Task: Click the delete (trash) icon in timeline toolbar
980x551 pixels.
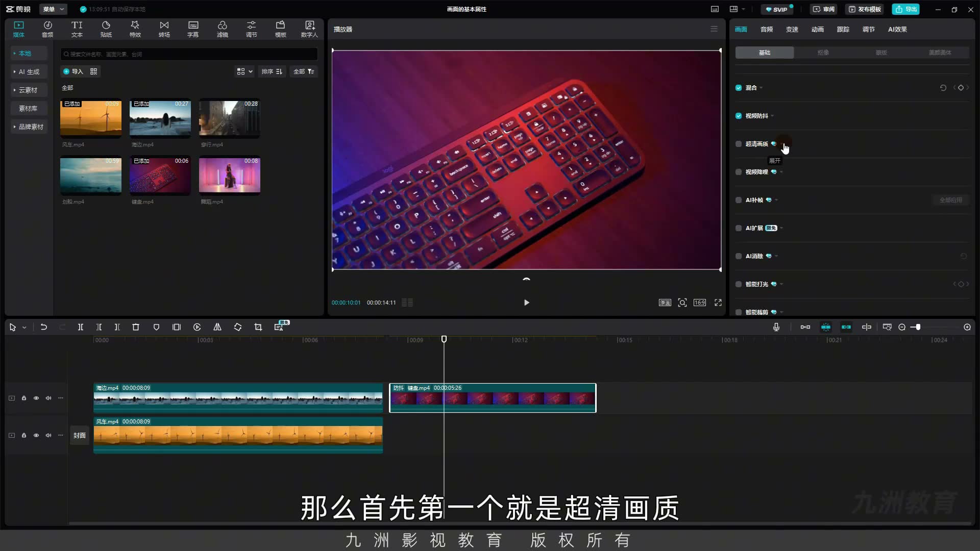Action: [x=136, y=327]
